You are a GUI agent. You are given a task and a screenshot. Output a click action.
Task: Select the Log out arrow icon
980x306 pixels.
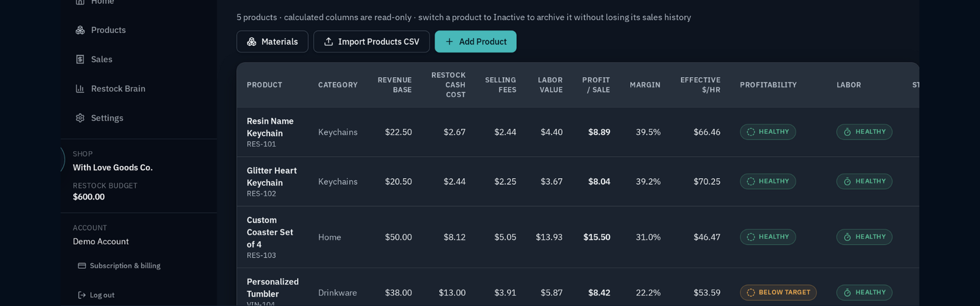pos(82,295)
